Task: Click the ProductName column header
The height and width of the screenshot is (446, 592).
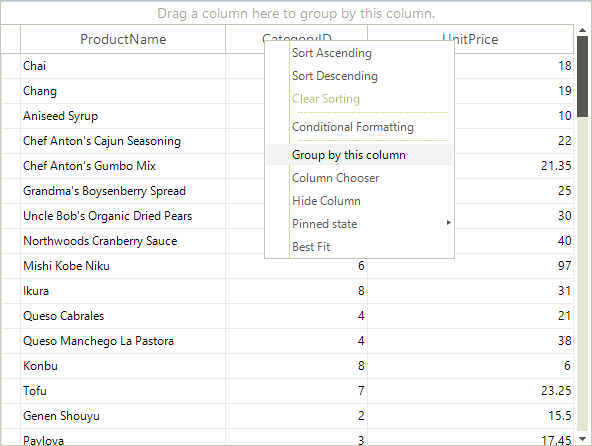Action: pyautogui.click(x=123, y=39)
